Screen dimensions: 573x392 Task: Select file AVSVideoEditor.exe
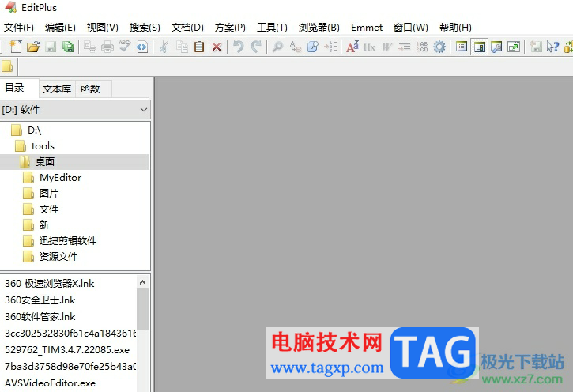[x=50, y=383]
